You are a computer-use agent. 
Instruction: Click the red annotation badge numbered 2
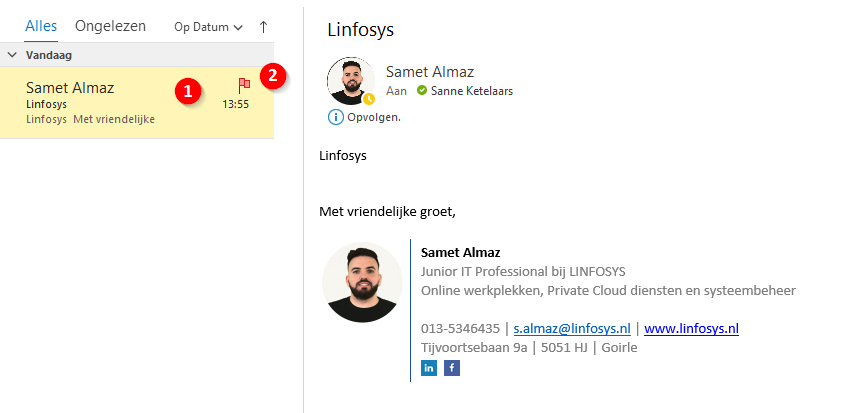pyautogui.click(x=272, y=76)
